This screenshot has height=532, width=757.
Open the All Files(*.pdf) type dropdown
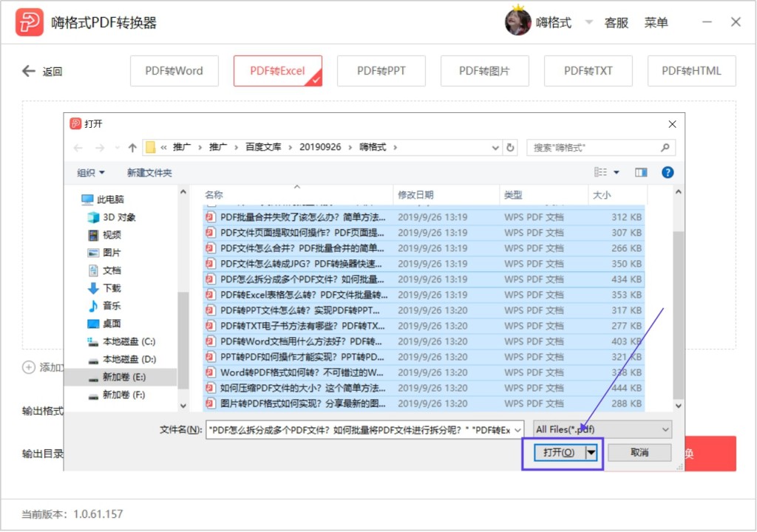click(x=602, y=429)
